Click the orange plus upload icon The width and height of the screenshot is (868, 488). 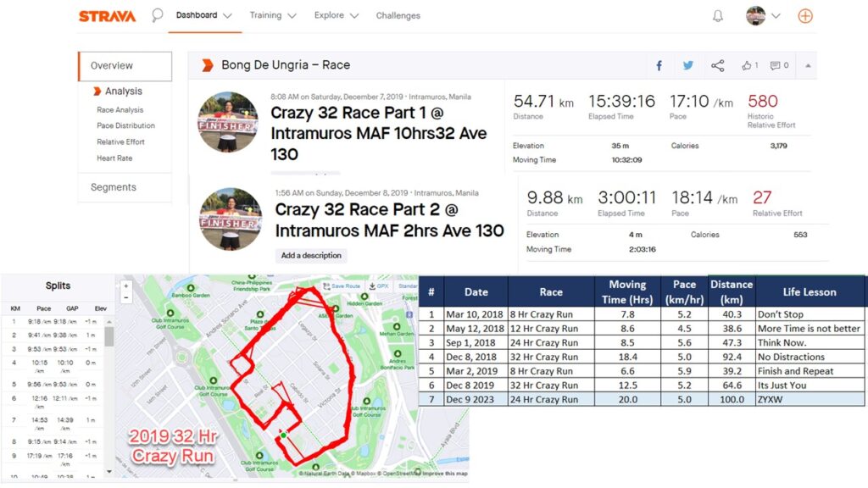click(804, 16)
